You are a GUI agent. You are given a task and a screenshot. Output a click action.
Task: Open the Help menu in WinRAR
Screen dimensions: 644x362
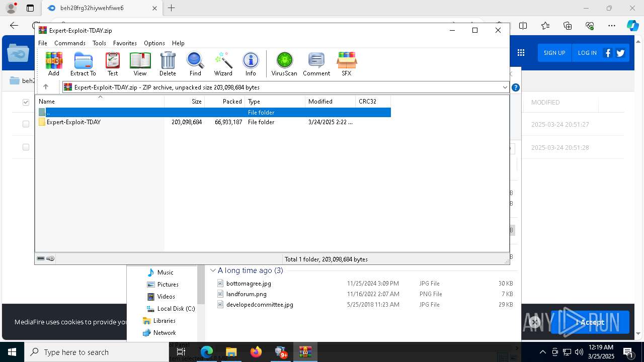pos(178,43)
